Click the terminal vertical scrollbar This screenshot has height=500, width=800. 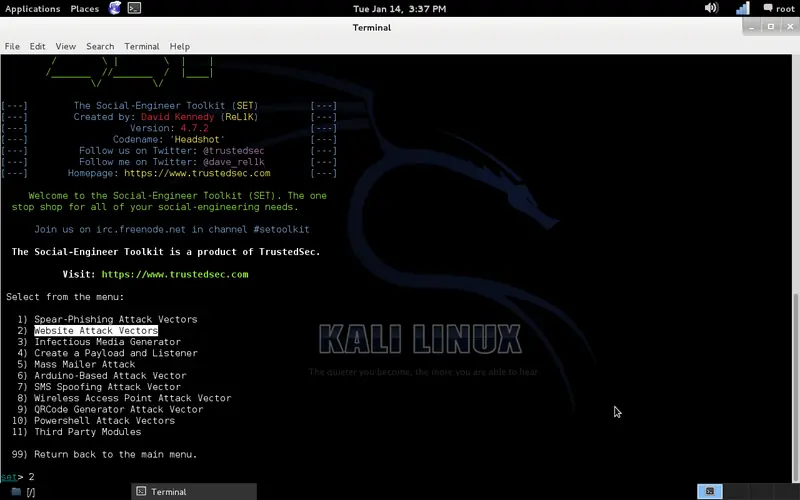[x=796, y=388]
